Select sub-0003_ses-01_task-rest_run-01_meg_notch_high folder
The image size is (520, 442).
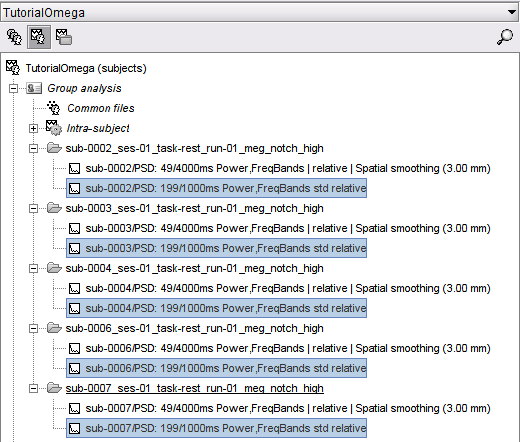tap(194, 208)
